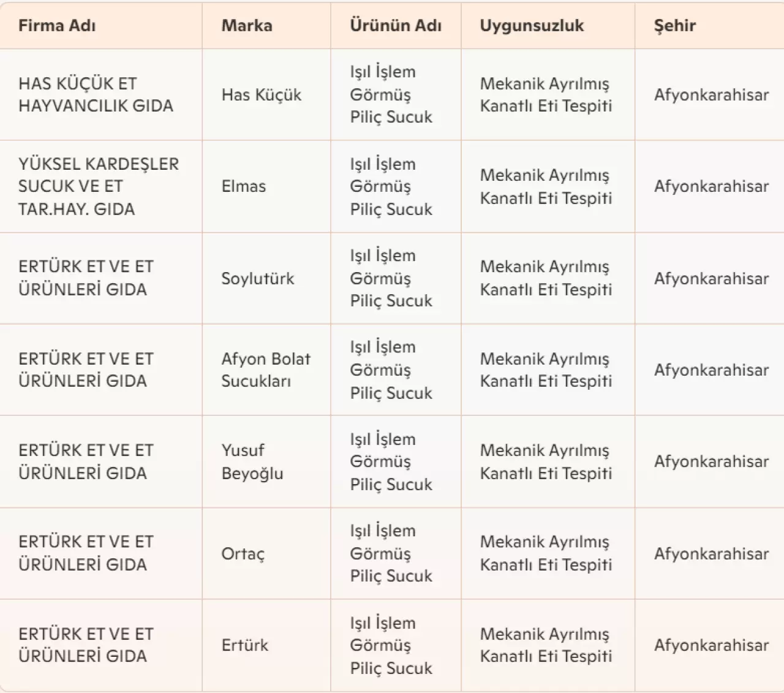This screenshot has height=693, width=784.
Task: Click the Soylutürk brand cell
Action: tap(258, 278)
